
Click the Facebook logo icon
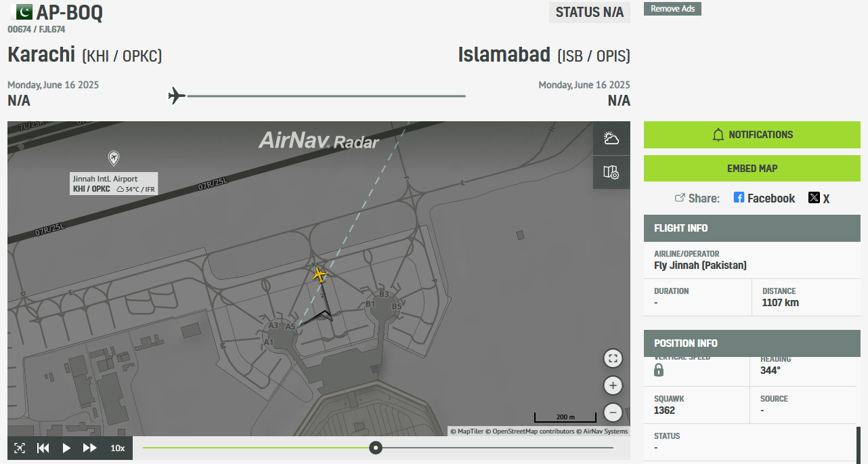[739, 197]
